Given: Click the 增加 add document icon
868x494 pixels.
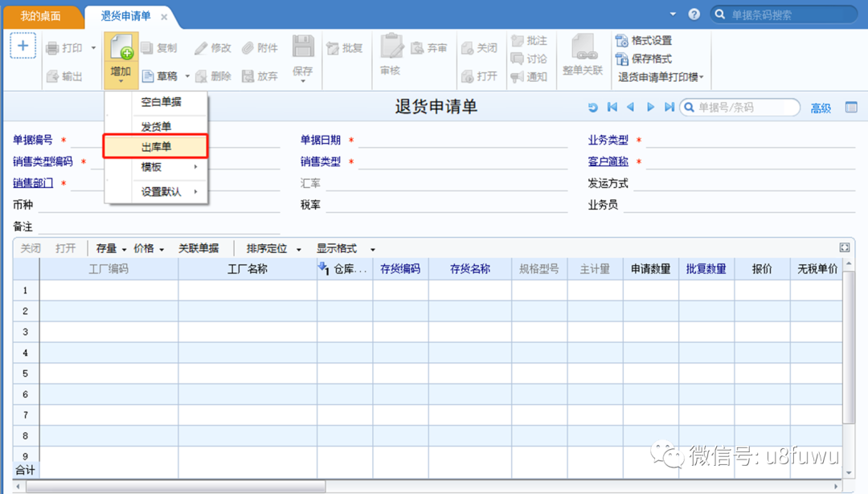Looking at the screenshot, I should point(121,47).
